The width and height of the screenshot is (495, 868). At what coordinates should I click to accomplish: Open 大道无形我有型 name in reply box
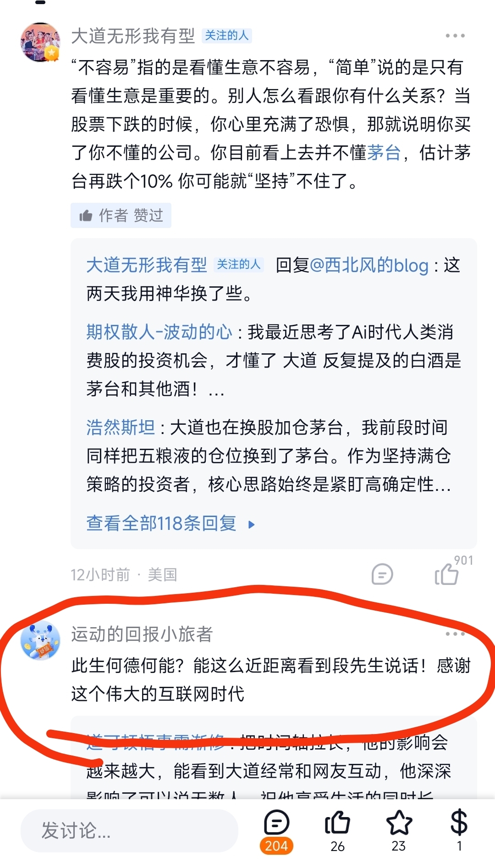147,265
